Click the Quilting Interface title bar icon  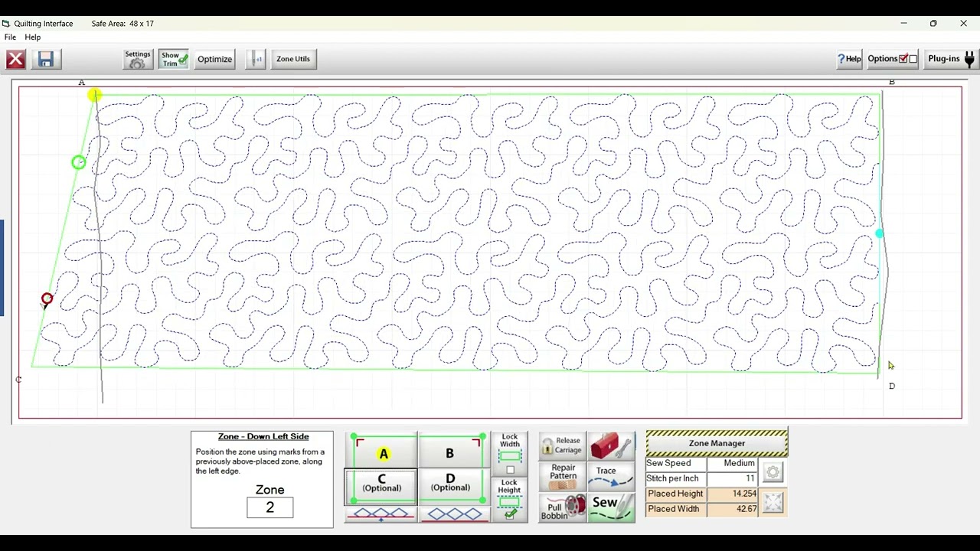(6, 24)
